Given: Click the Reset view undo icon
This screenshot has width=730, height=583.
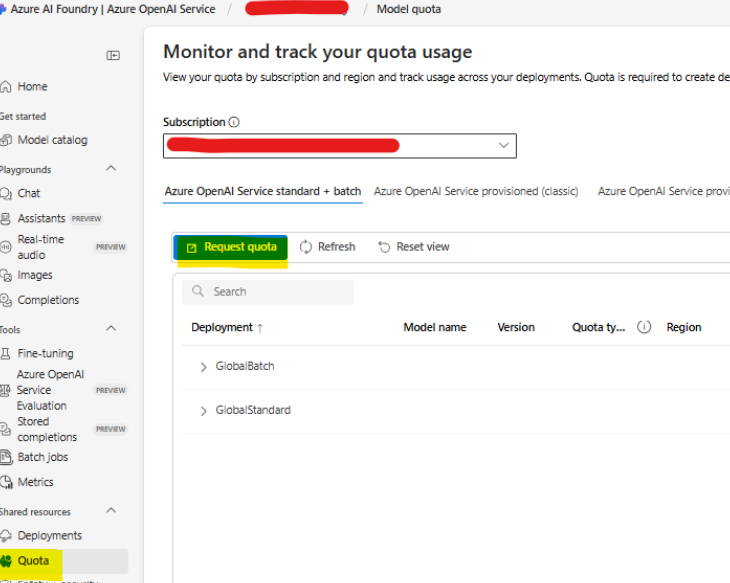Looking at the screenshot, I should point(384,247).
